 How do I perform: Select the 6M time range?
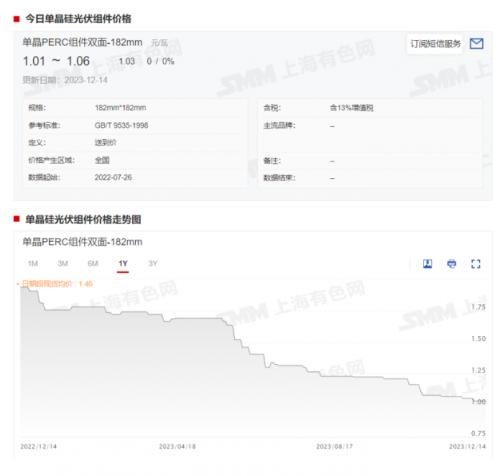pyautogui.click(x=93, y=264)
